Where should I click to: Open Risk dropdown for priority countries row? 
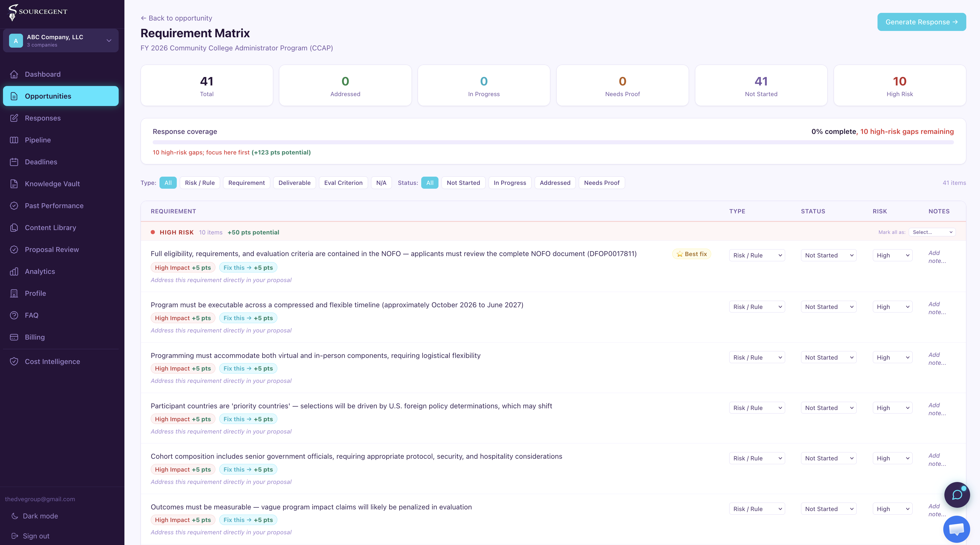pos(893,408)
